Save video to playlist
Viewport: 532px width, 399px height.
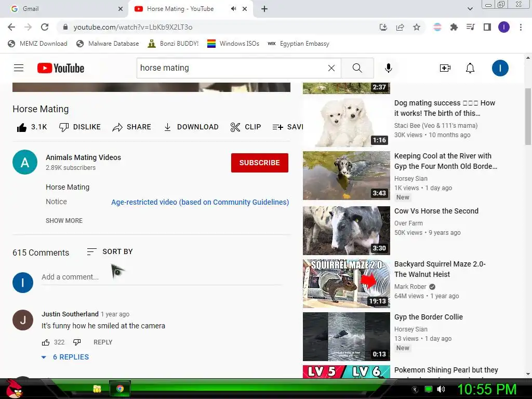(288, 127)
